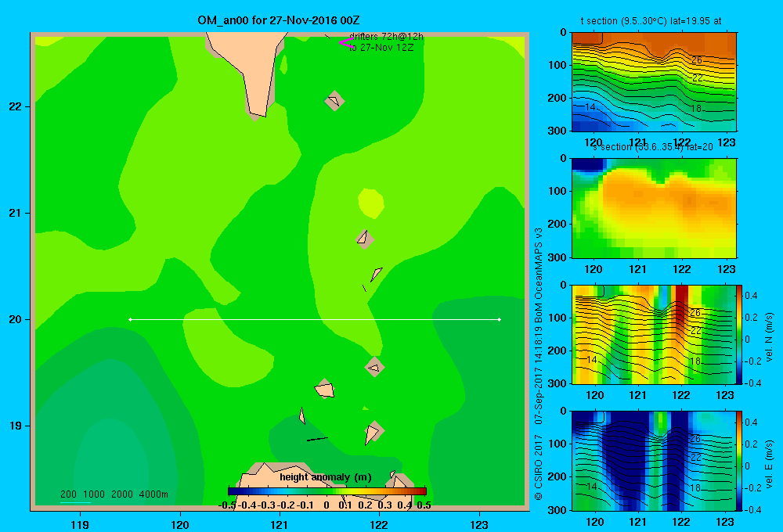Click the main map latitude label '22'
Viewport: 783px width, 532px height.
coord(16,106)
